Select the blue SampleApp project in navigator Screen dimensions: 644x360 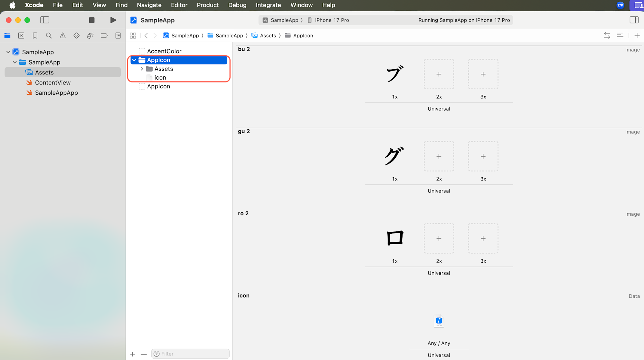38,52
